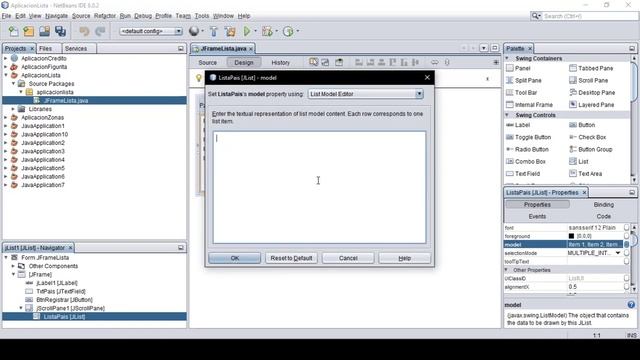Select BtnRegistrar [JButton] in Navigator
The height and width of the screenshot is (360, 640).
click(x=64, y=300)
